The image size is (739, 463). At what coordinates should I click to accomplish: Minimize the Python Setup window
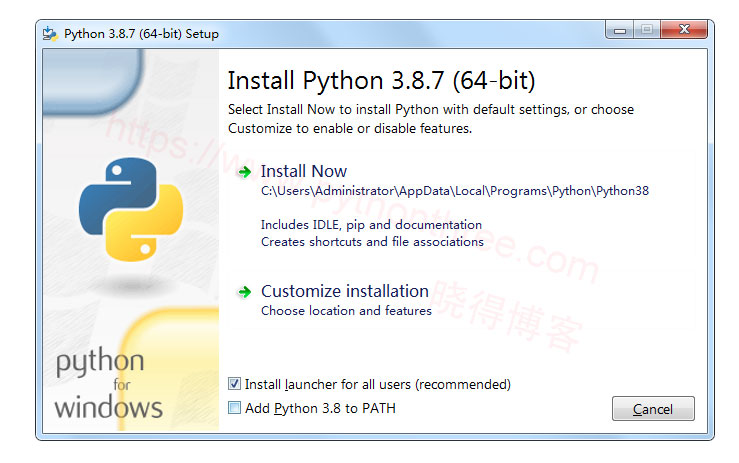[620, 30]
